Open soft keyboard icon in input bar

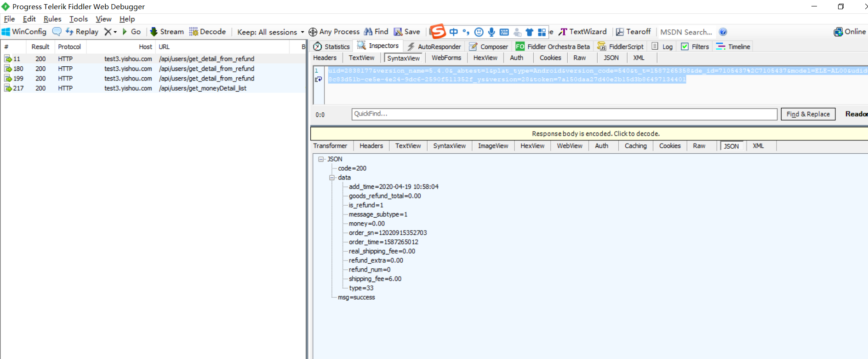[504, 32]
